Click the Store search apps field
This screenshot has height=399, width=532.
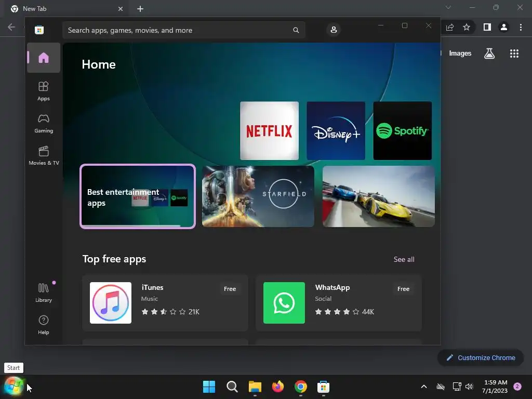pyautogui.click(x=183, y=30)
